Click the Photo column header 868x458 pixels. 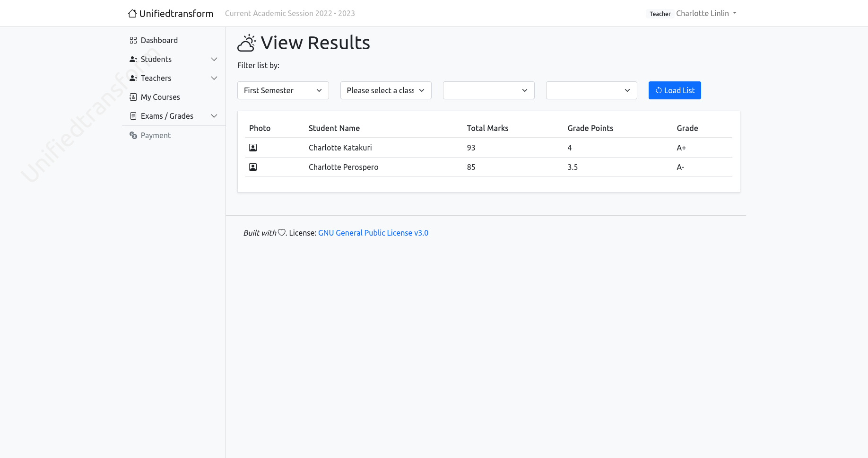260,128
